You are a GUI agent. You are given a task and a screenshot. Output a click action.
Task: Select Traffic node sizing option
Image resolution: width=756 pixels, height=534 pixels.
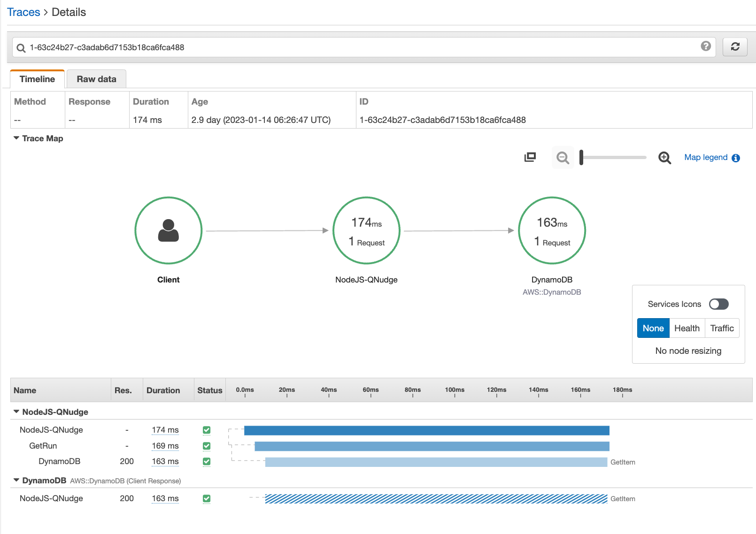[722, 328]
